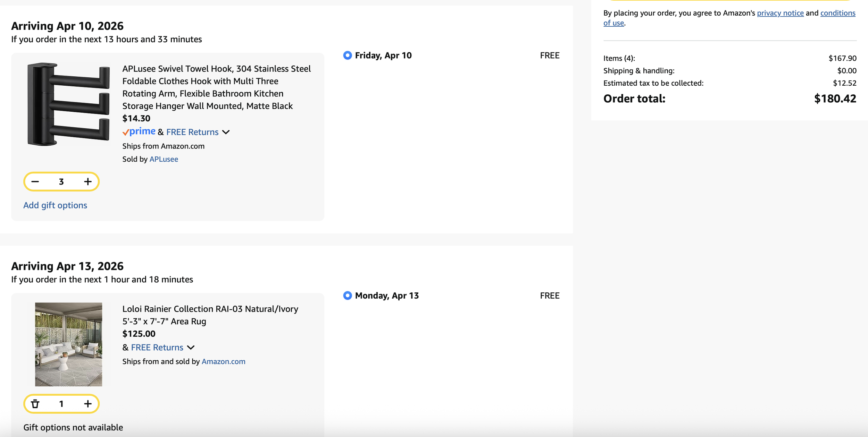The height and width of the screenshot is (437, 868).
Task: Click the towel hook quantity number 3
Action: click(x=61, y=182)
